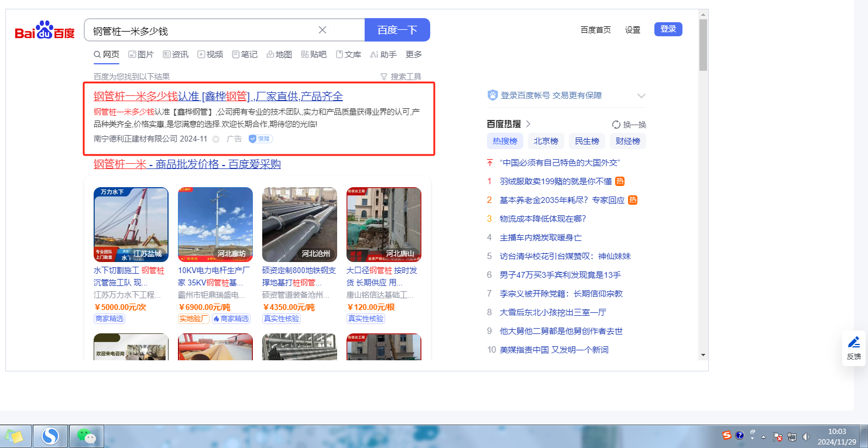
Task: Select the 文库 tab
Action: (x=348, y=54)
